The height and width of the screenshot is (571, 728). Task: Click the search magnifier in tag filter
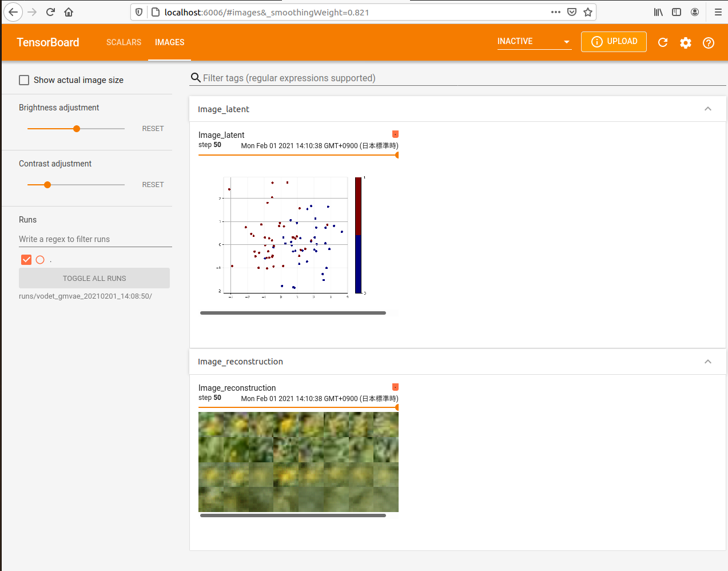pyautogui.click(x=196, y=78)
